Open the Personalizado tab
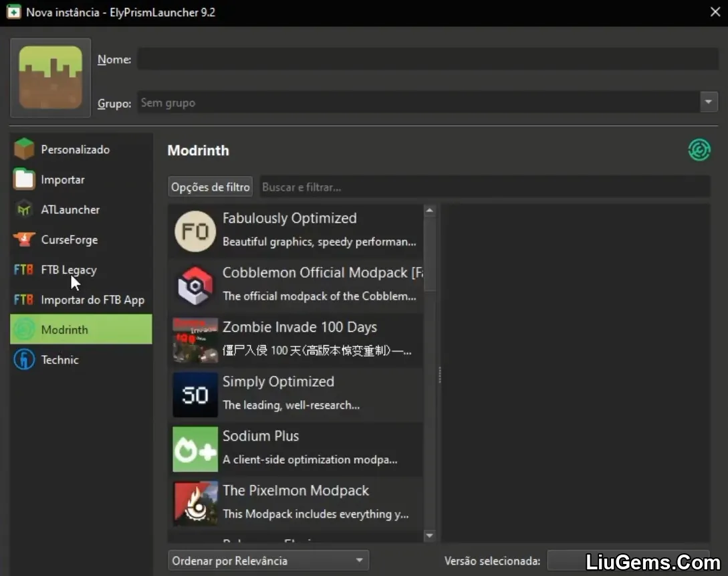The width and height of the screenshot is (728, 576). point(82,149)
